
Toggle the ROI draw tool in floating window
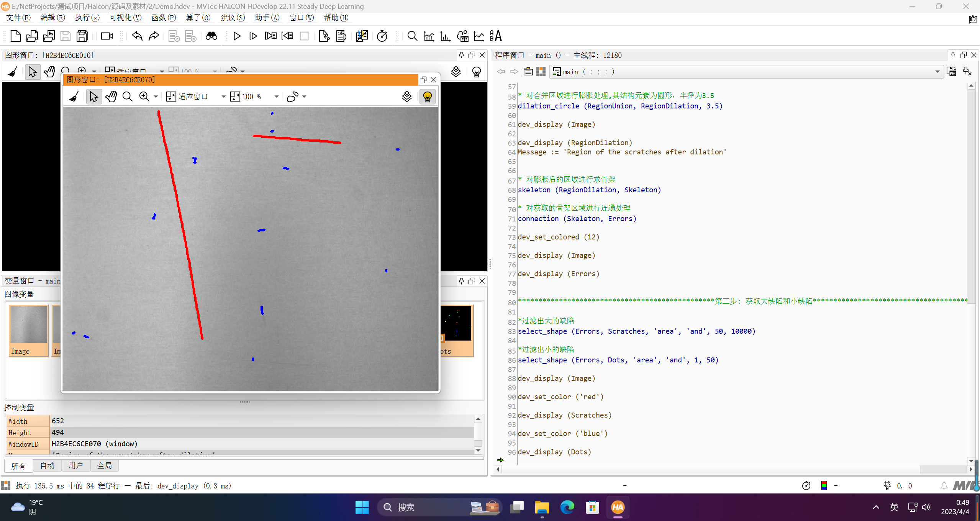click(x=292, y=97)
